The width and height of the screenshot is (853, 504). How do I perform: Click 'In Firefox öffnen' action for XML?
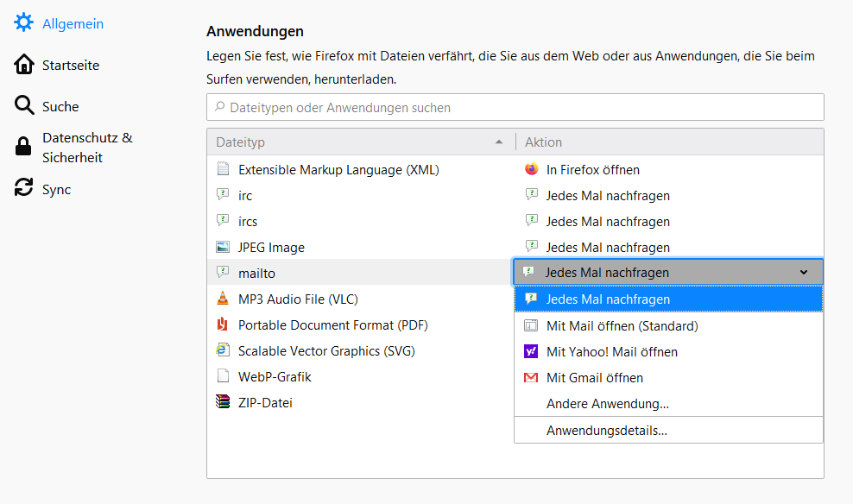(592, 170)
